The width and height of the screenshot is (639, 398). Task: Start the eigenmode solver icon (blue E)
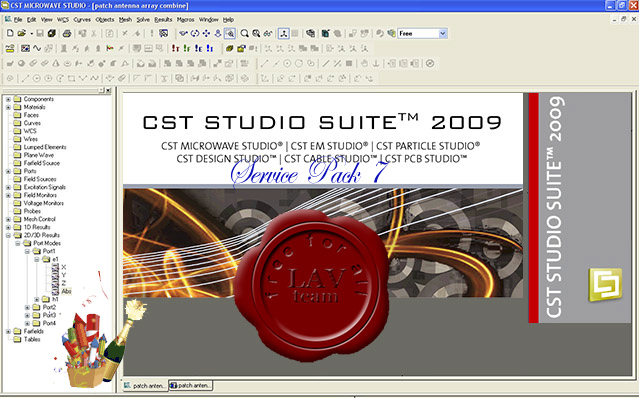[x=198, y=48]
